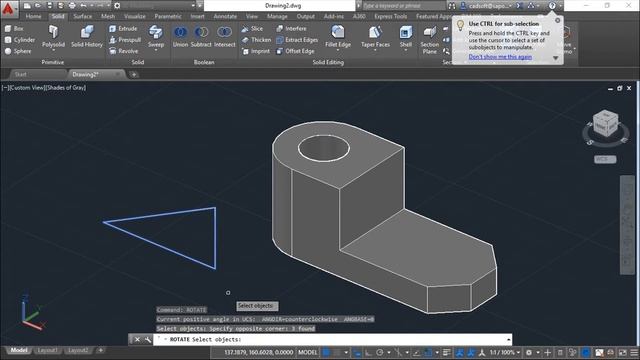Switch to the Visualize ribbon tab
The image size is (640, 360).
point(135,16)
